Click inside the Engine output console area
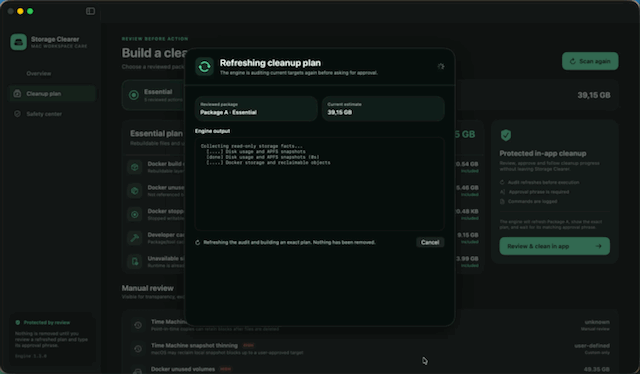This screenshot has height=374, width=640. coord(319,184)
